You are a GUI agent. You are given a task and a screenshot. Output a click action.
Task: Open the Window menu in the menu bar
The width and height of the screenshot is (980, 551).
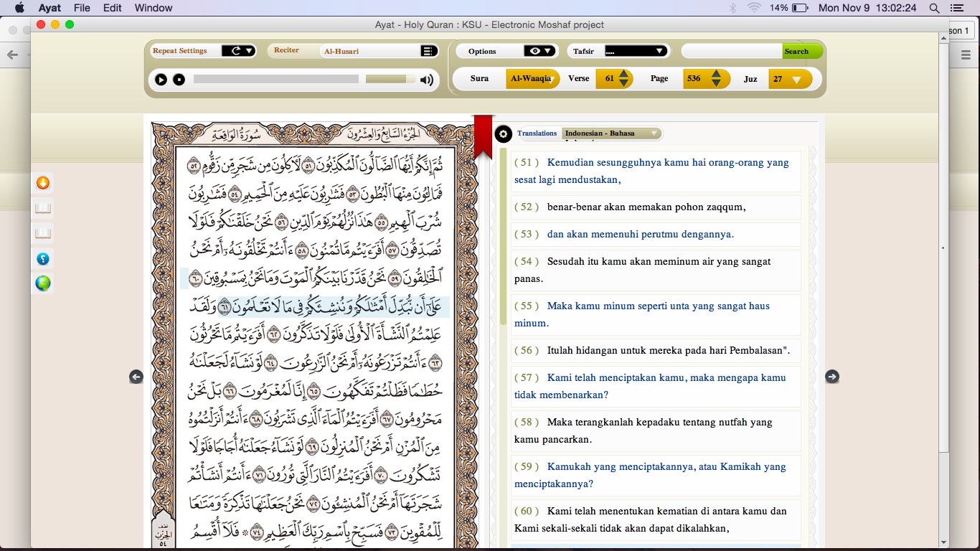(153, 8)
